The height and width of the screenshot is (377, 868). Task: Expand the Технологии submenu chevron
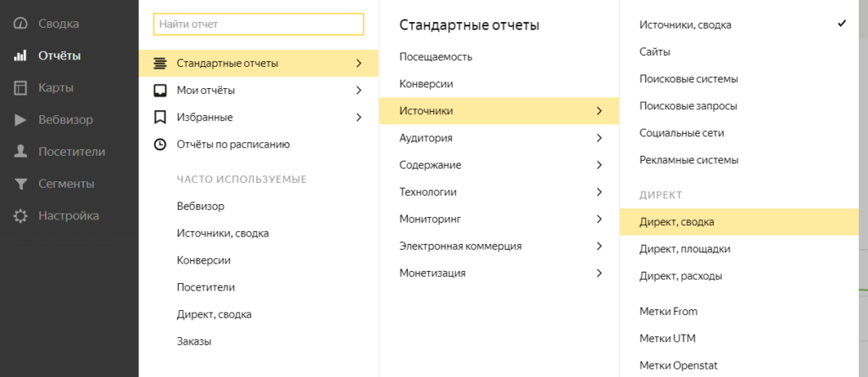click(x=599, y=191)
